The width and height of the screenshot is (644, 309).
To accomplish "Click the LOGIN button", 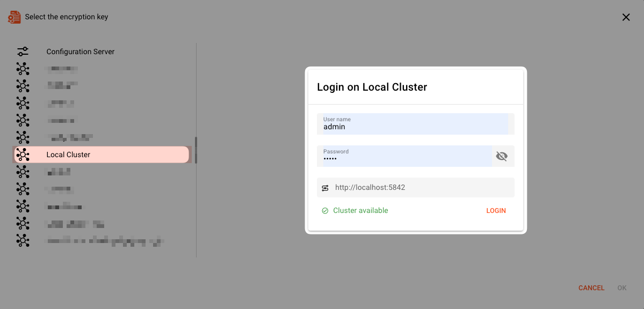I will [496, 210].
